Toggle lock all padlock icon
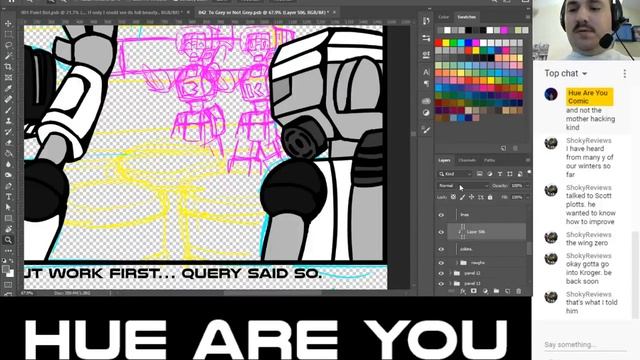 coord(490,197)
